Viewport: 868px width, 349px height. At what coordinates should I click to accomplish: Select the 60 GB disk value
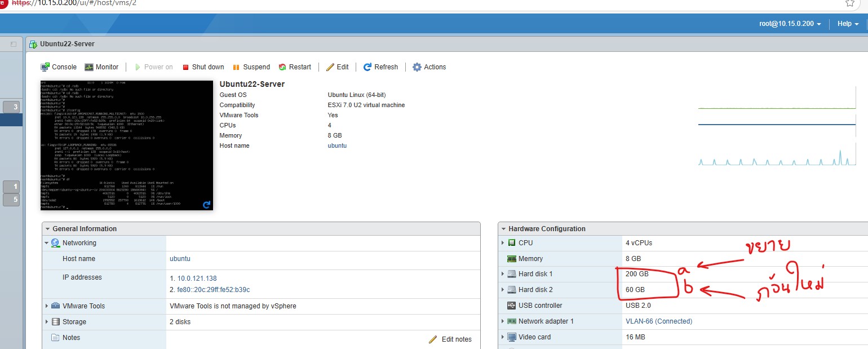point(635,290)
